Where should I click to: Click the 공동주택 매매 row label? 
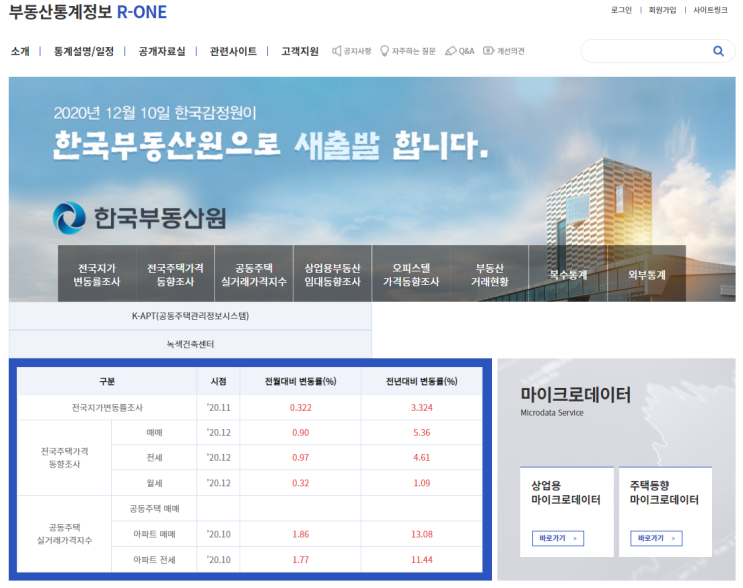pos(154,509)
